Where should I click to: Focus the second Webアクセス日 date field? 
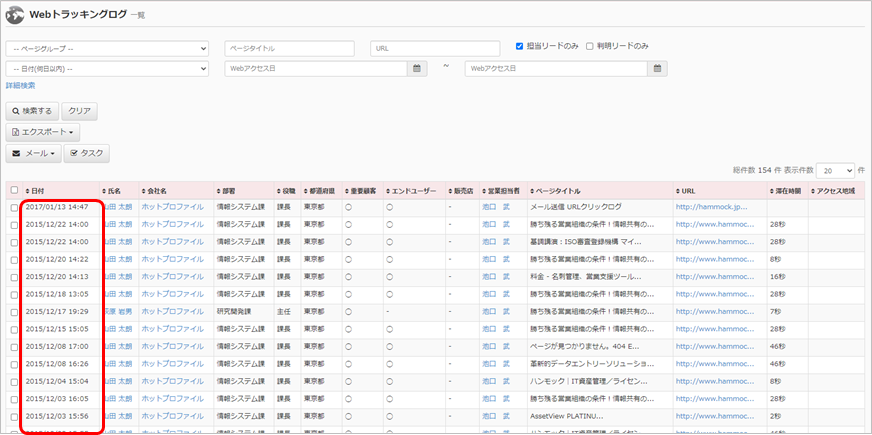pos(557,69)
